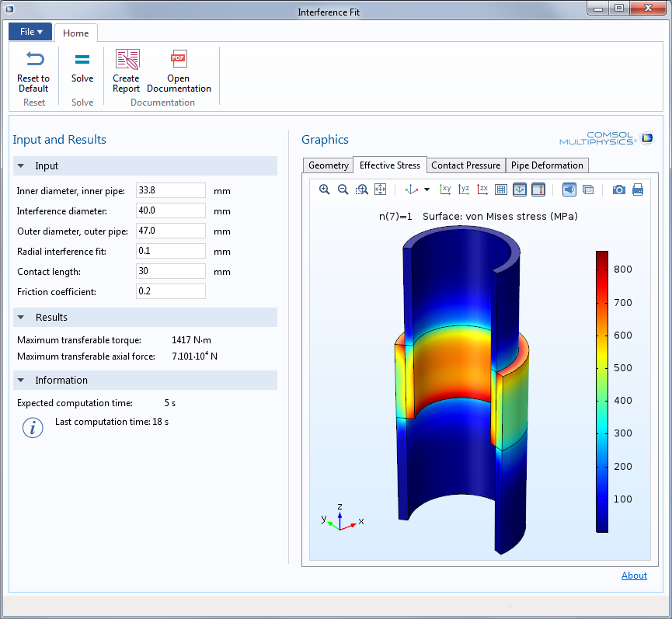Zoom extents to fit the model

tap(380, 190)
